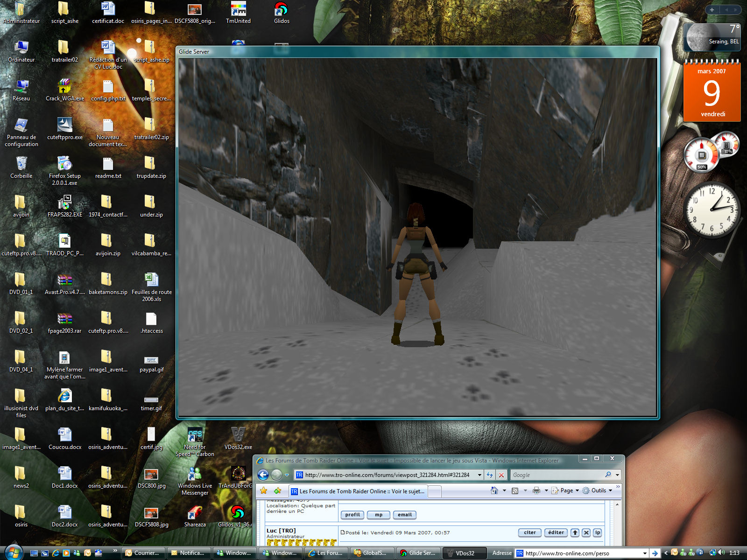
Task: Move post up with the arrow button
Action: click(x=575, y=532)
